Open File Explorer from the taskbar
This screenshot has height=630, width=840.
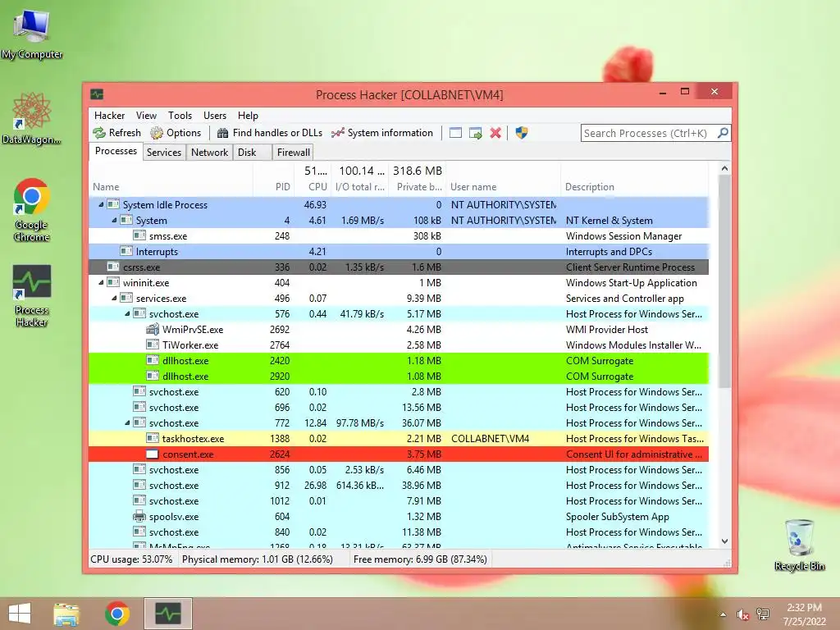pyautogui.click(x=66, y=614)
